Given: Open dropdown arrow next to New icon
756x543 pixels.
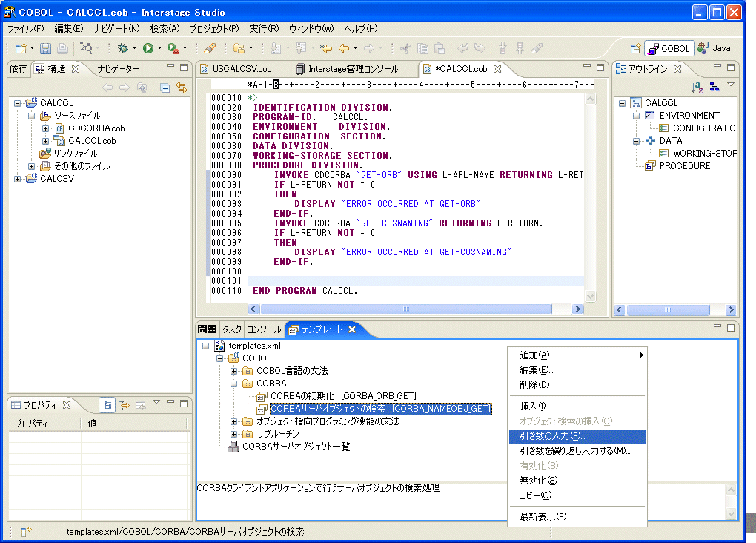Looking at the screenshot, I should 33,48.
